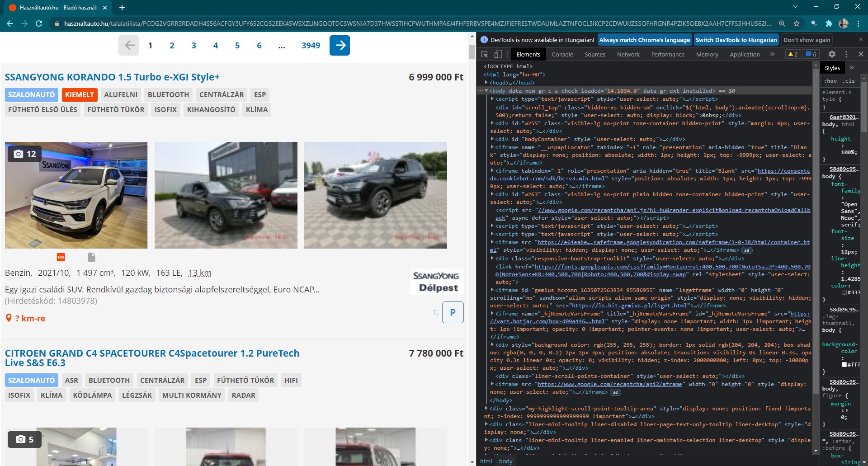868x466 pixels.
Task: Click the info icon in DevTools notification
Action: 484,40
